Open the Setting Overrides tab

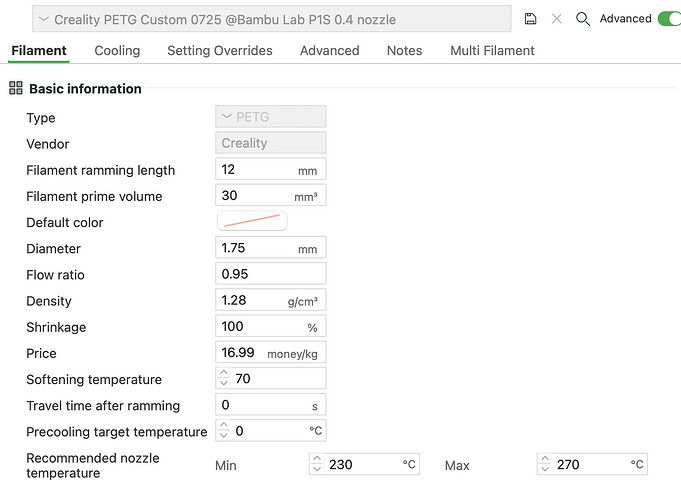coord(220,50)
